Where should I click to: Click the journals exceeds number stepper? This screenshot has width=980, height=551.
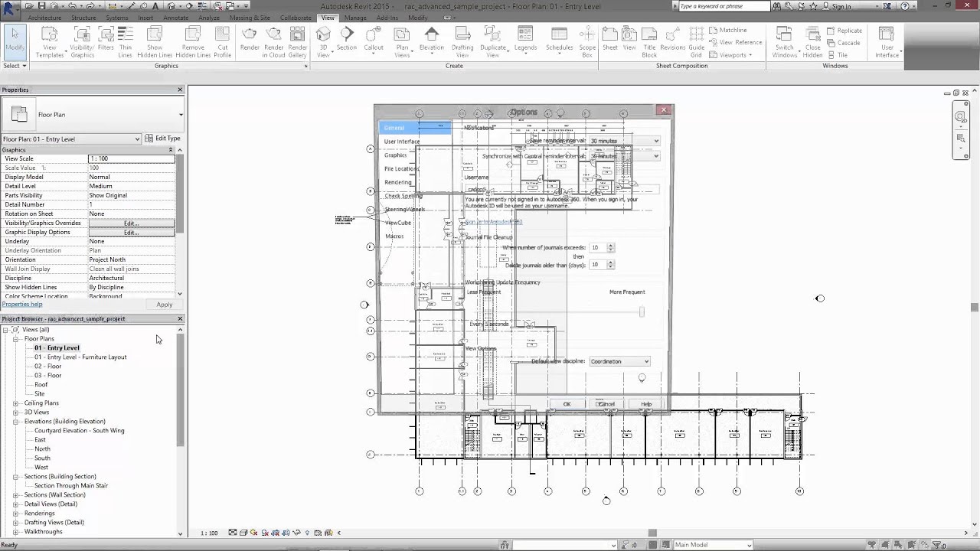tap(610, 248)
